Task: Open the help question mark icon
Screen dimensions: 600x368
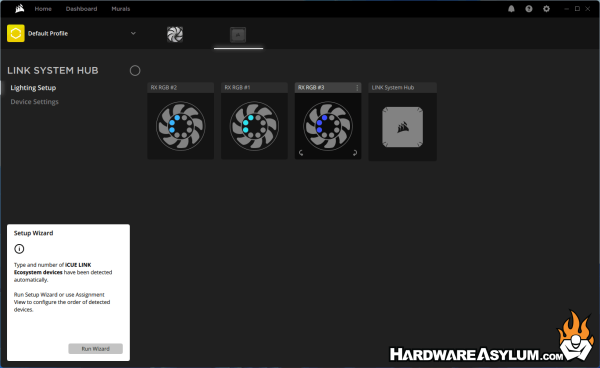Action: point(529,9)
